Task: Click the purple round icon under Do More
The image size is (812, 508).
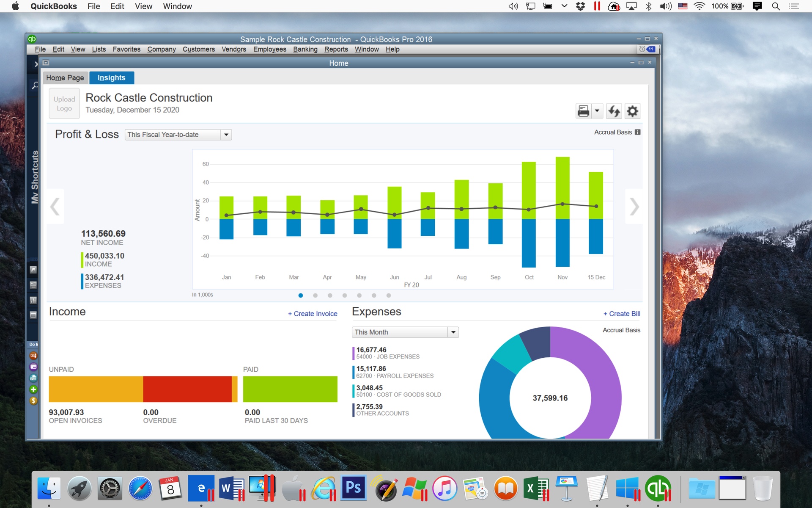Action: click(33, 367)
